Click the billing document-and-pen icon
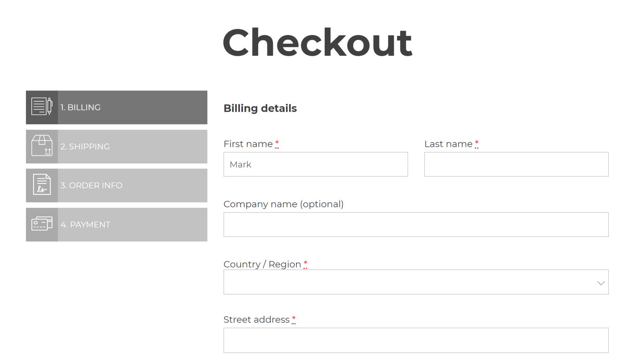 click(42, 107)
